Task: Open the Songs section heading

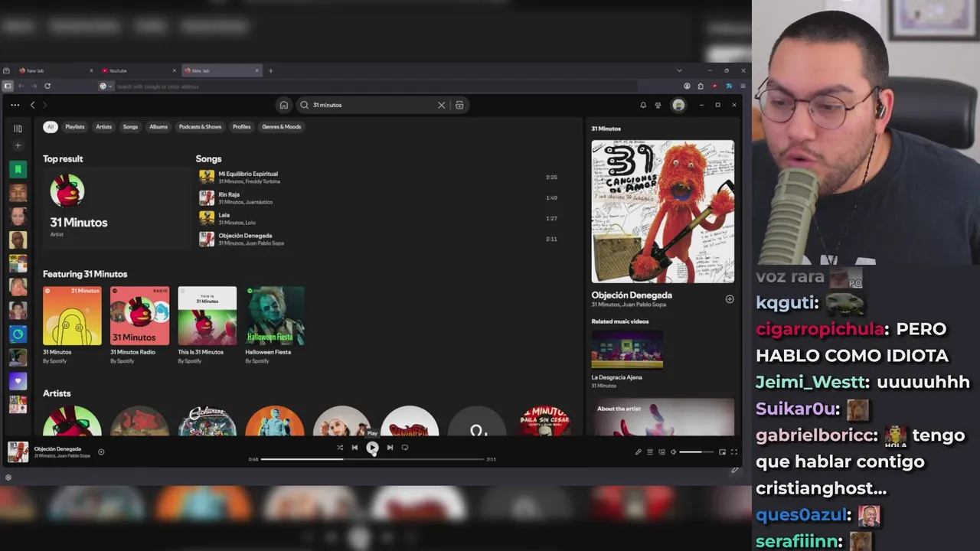Action: 208,158
